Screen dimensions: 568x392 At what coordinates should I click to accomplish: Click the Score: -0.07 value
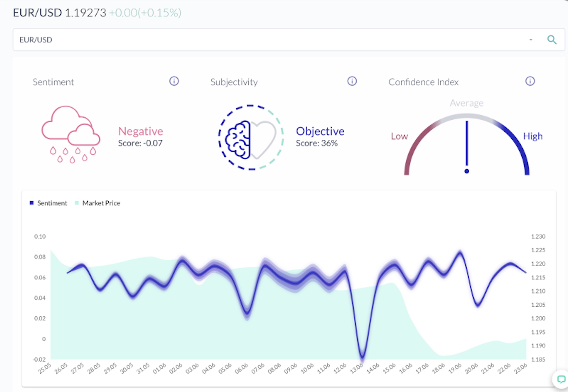[x=140, y=143]
